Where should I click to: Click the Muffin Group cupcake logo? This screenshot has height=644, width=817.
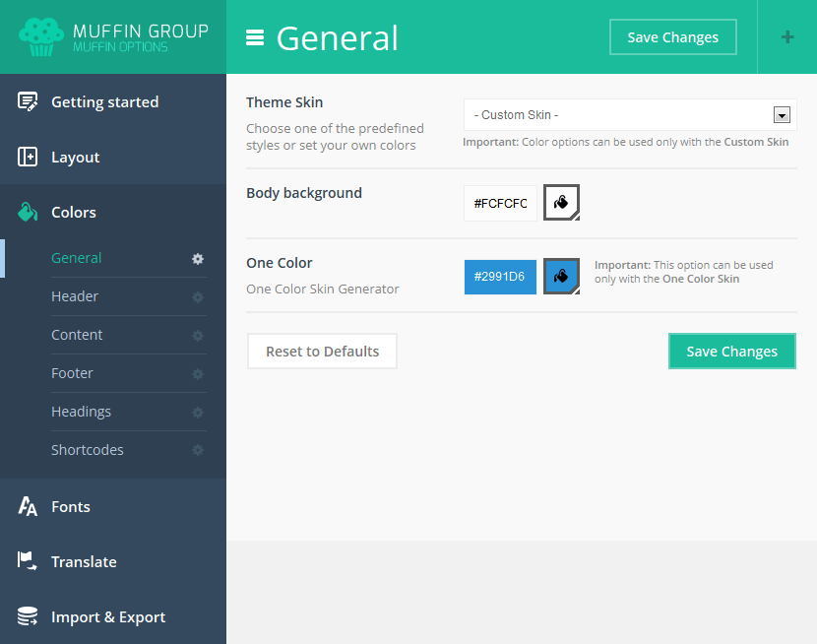tap(40, 37)
